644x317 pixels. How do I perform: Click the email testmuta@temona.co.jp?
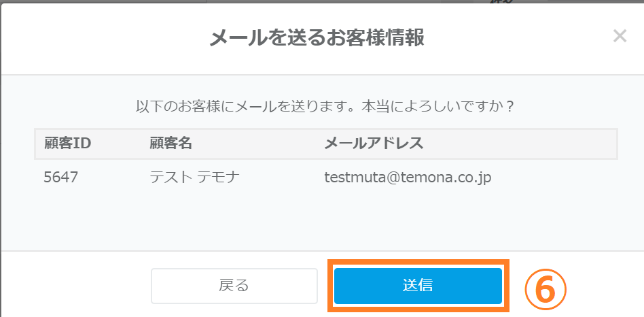pyautogui.click(x=408, y=178)
